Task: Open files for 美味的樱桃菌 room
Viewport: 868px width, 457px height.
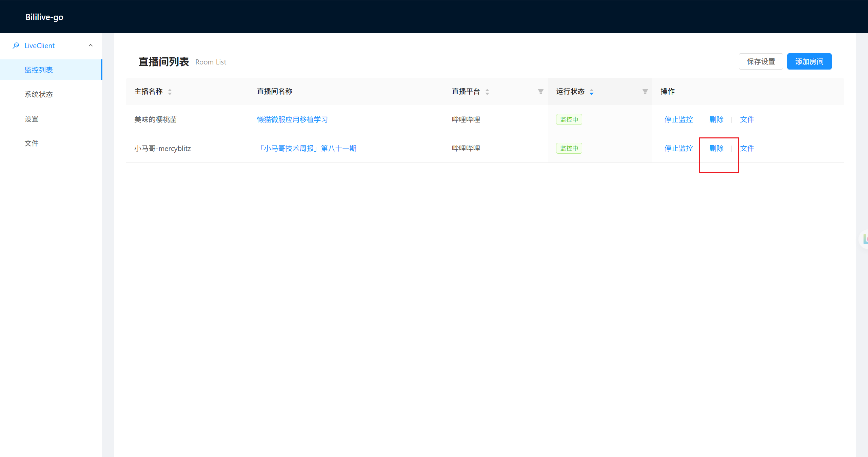Action: coord(747,119)
